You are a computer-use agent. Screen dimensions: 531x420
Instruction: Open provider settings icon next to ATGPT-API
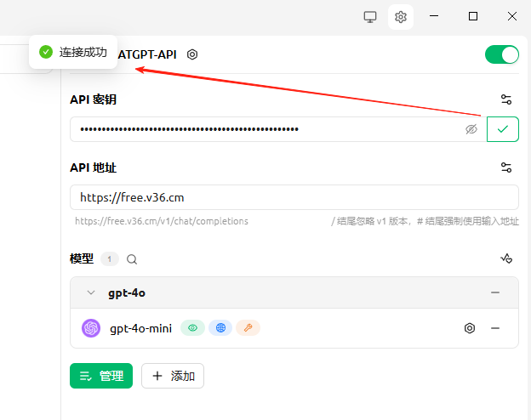point(192,54)
